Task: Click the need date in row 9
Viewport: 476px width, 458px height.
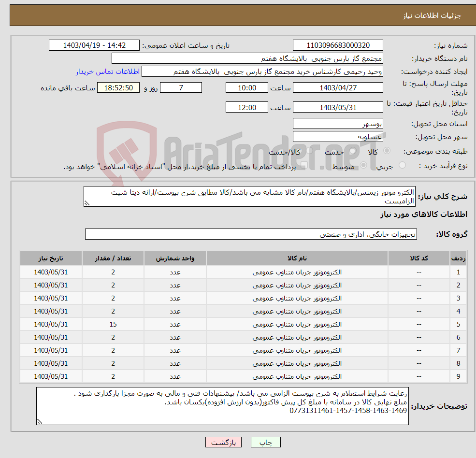Action: pos(51,377)
